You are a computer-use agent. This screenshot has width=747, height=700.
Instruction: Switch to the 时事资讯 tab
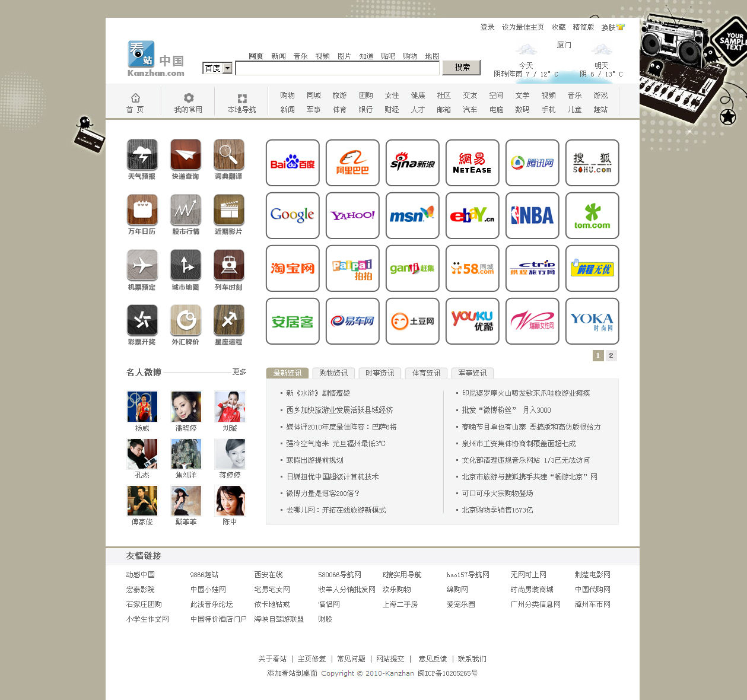pyautogui.click(x=380, y=373)
